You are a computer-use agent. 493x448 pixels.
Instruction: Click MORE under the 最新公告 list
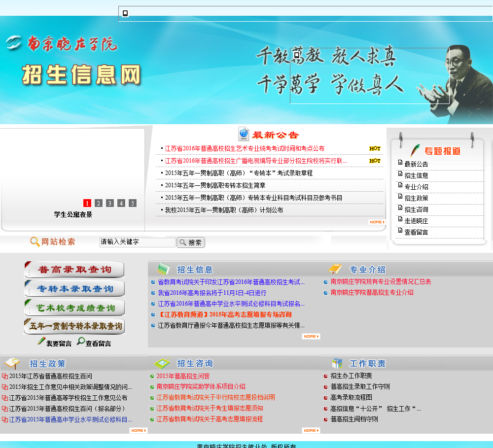coord(377,222)
